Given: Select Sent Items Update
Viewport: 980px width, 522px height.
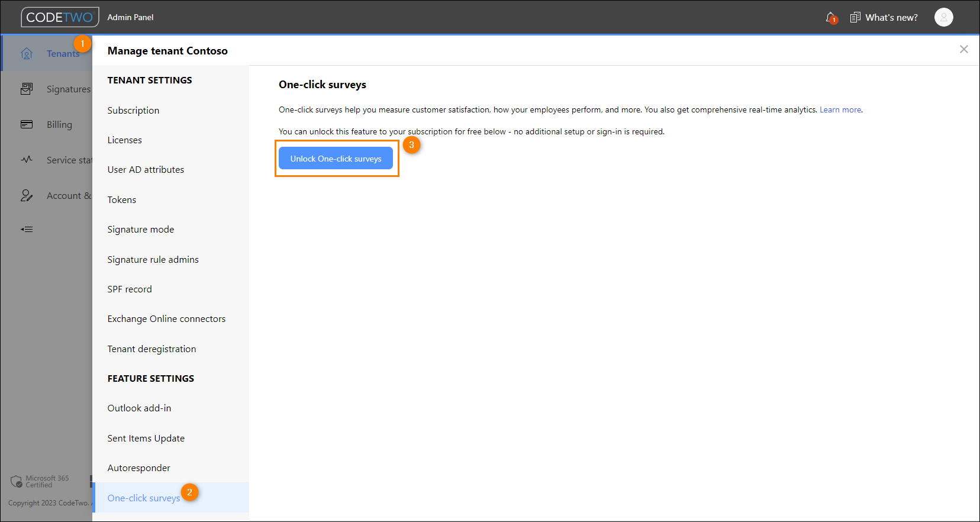Looking at the screenshot, I should pos(146,438).
